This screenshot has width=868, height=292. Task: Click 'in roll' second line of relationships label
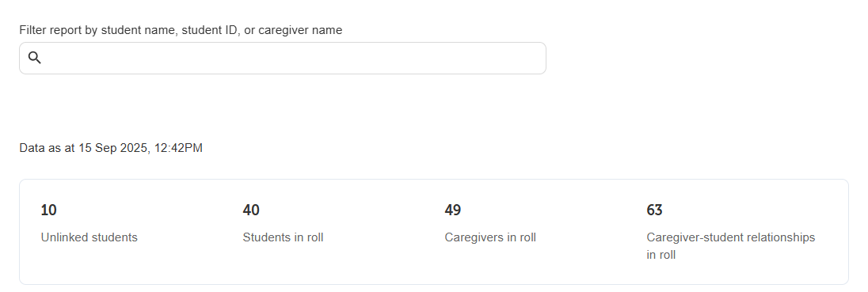[661, 256]
